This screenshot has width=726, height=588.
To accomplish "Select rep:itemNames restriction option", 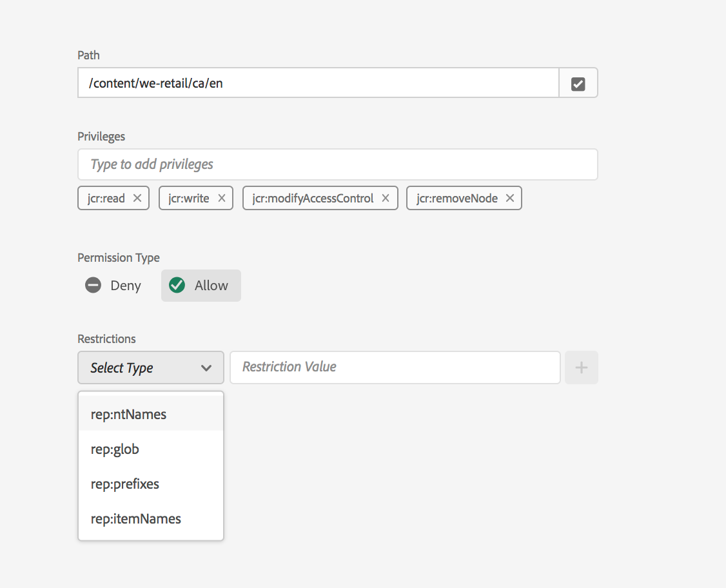I will tap(136, 519).
